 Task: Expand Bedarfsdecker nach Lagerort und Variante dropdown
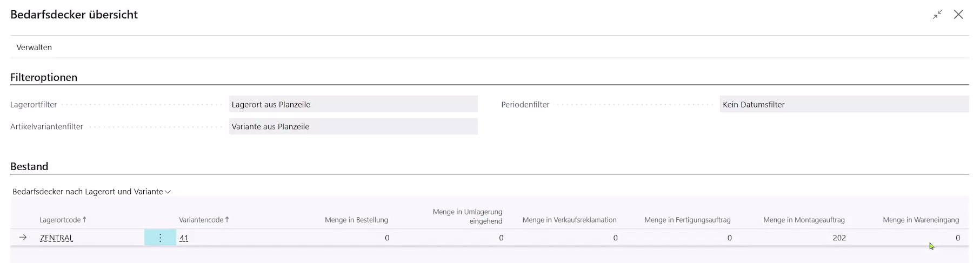pyautogui.click(x=91, y=192)
